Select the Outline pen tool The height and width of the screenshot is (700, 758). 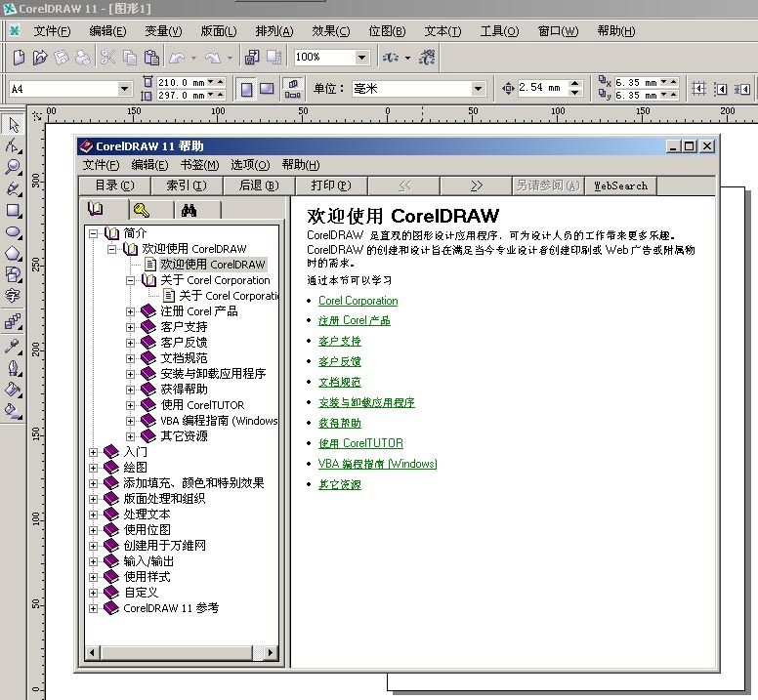click(x=13, y=368)
